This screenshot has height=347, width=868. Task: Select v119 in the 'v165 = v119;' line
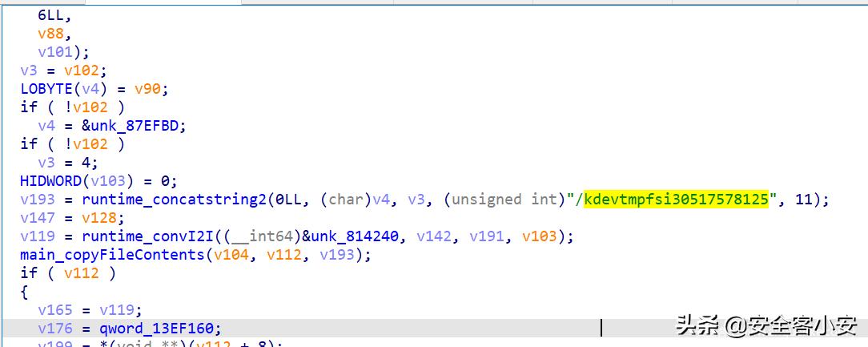pyautogui.click(x=118, y=309)
